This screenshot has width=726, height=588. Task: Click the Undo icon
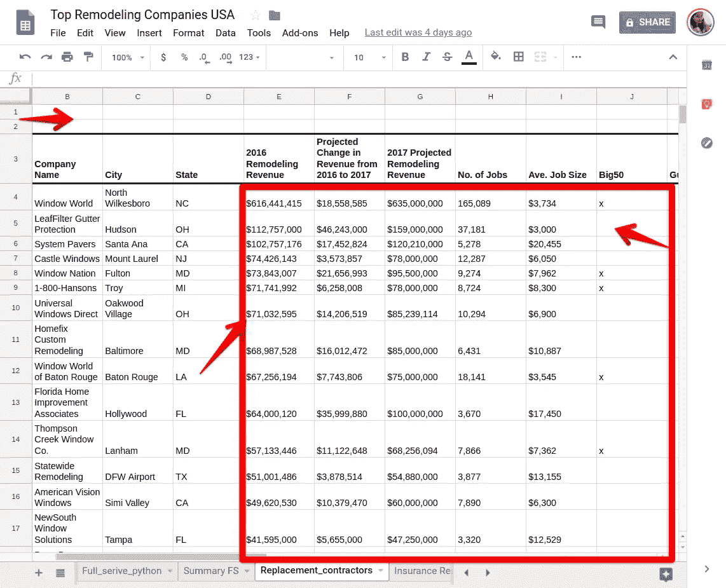tap(25, 57)
